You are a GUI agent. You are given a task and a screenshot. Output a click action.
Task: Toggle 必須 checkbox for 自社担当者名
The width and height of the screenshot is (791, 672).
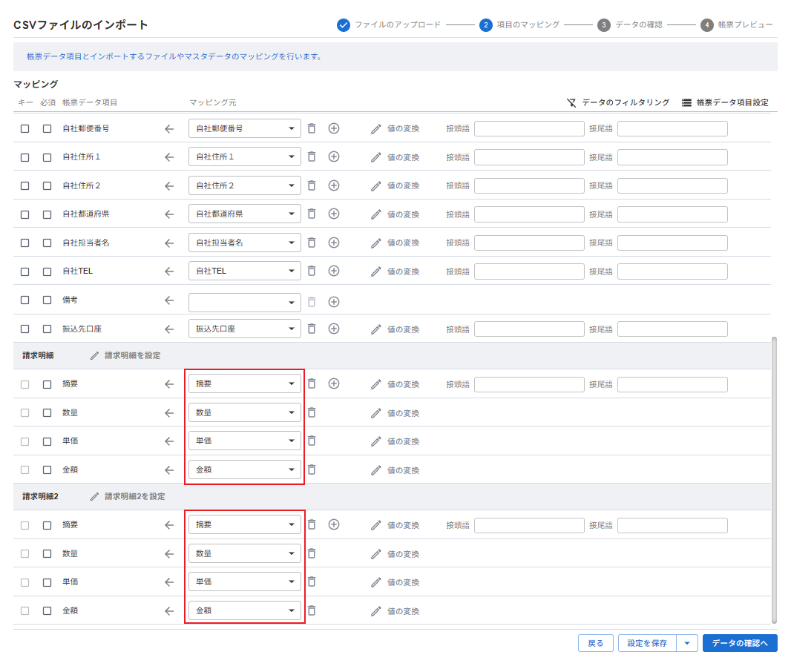pos(47,243)
